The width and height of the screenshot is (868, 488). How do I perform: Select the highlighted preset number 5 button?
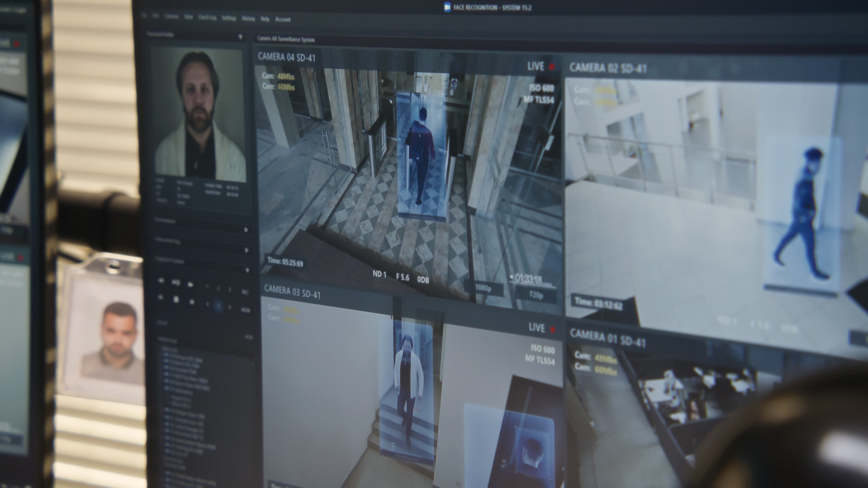218,306
